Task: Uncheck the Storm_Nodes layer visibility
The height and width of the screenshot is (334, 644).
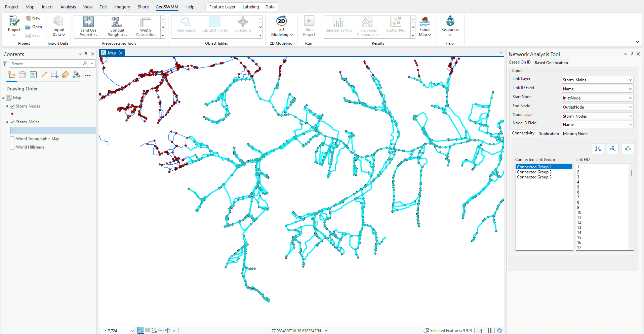Action: click(x=12, y=106)
